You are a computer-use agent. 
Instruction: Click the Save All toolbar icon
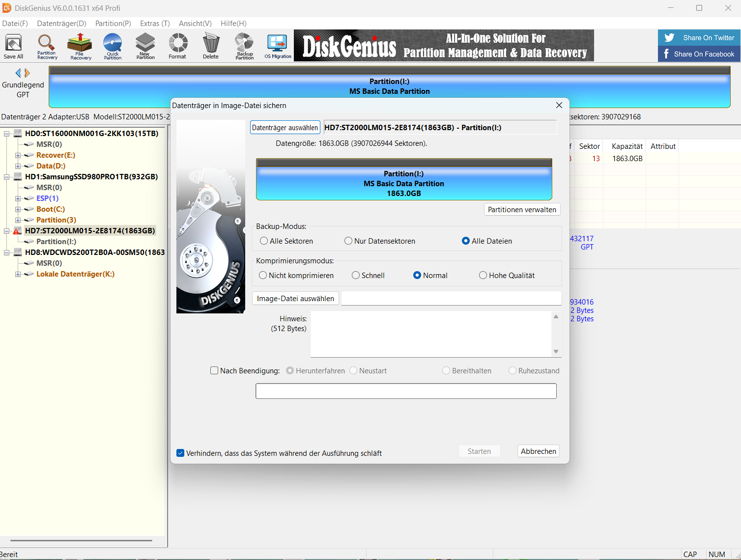13,47
